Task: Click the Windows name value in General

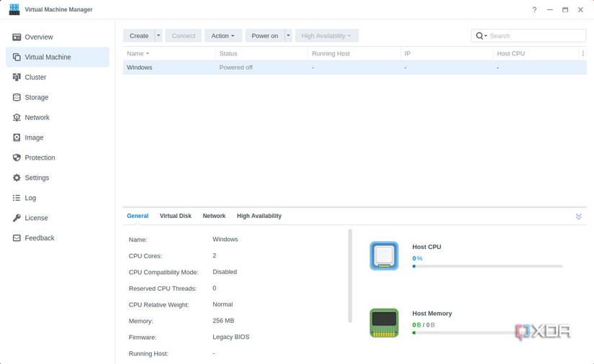Action: (x=225, y=239)
